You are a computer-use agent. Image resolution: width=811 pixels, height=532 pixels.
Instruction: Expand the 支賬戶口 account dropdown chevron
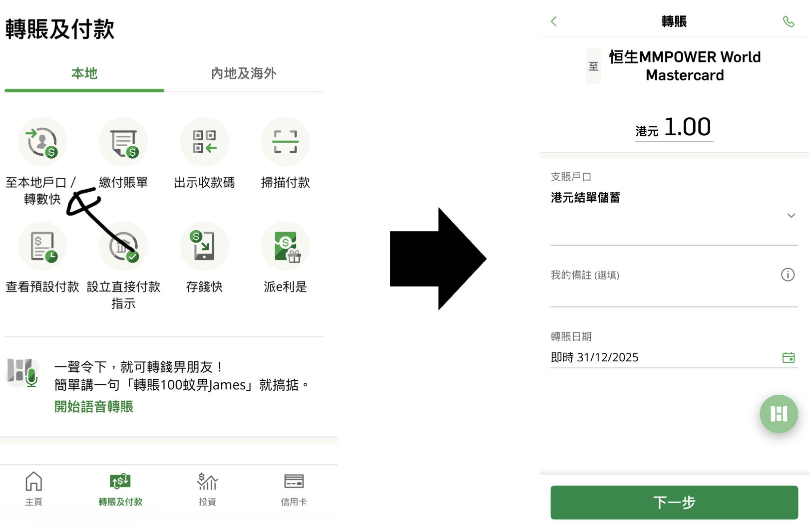coord(791,216)
